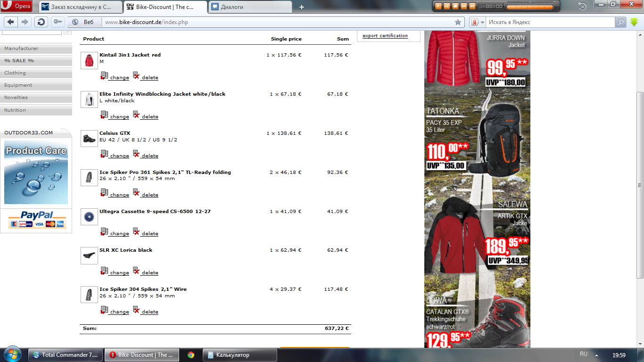
Task: Open the % SALE % category
Action: pyautogui.click(x=36, y=61)
